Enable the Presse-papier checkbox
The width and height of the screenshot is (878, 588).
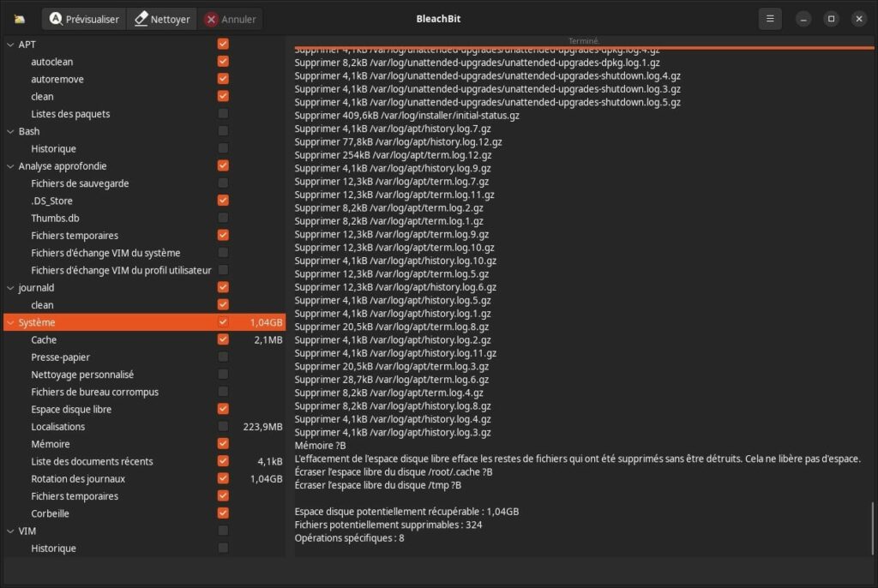point(223,357)
